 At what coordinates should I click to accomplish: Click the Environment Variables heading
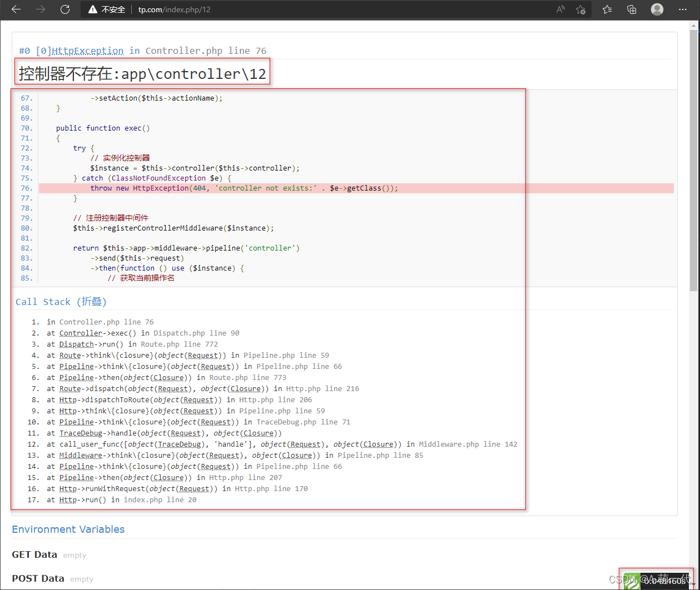point(68,529)
